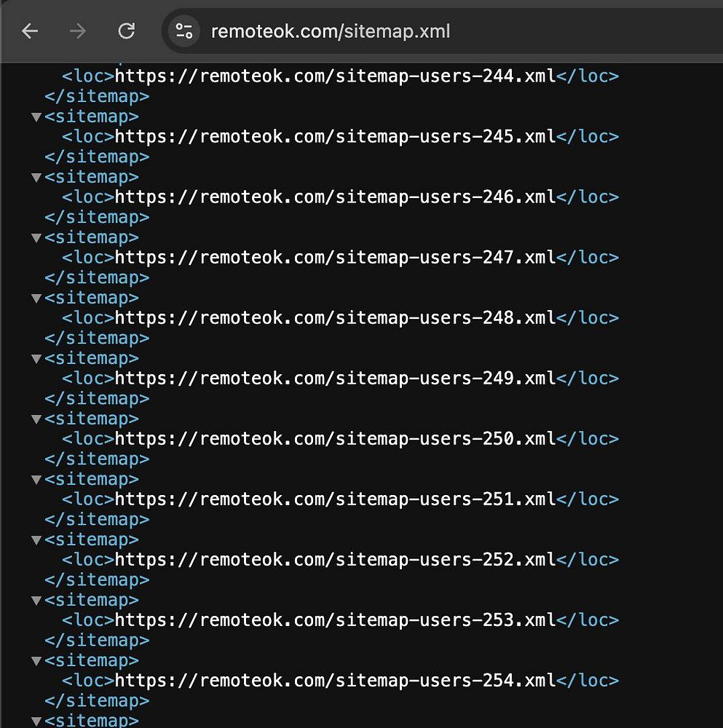Click the closing </sitemap> tag below sitemap-users-244.xml
The width and height of the screenshot is (723, 728).
97,97
